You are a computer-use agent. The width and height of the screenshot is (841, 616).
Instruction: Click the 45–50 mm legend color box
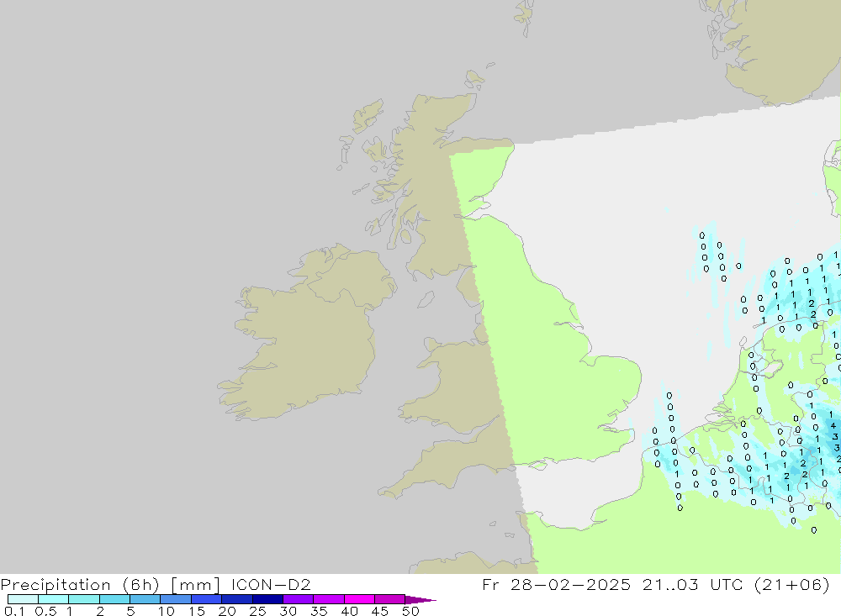coord(390,599)
